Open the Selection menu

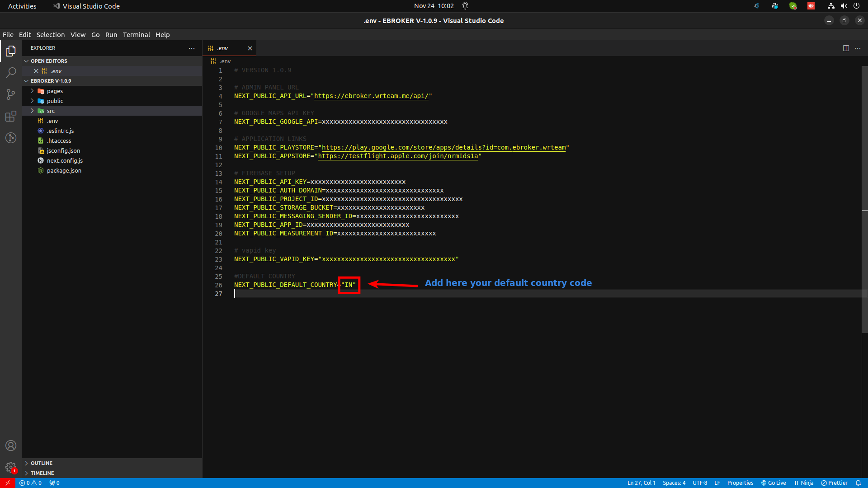click(51, 35)
